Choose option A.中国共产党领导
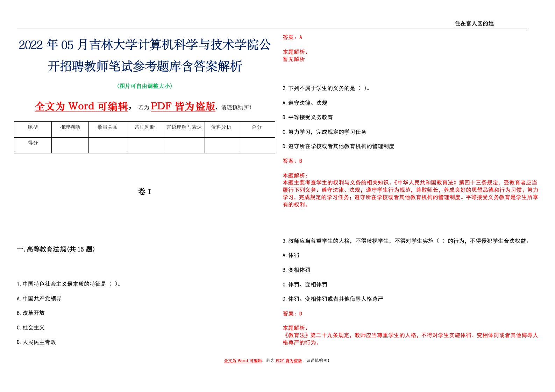The image size is (555, 392). pos(39,299)
